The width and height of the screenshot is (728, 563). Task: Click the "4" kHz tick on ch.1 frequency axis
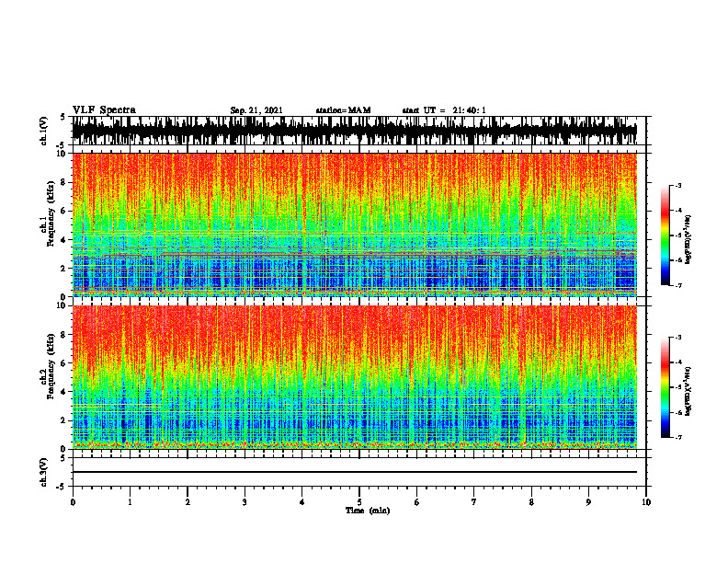(64, 240)
